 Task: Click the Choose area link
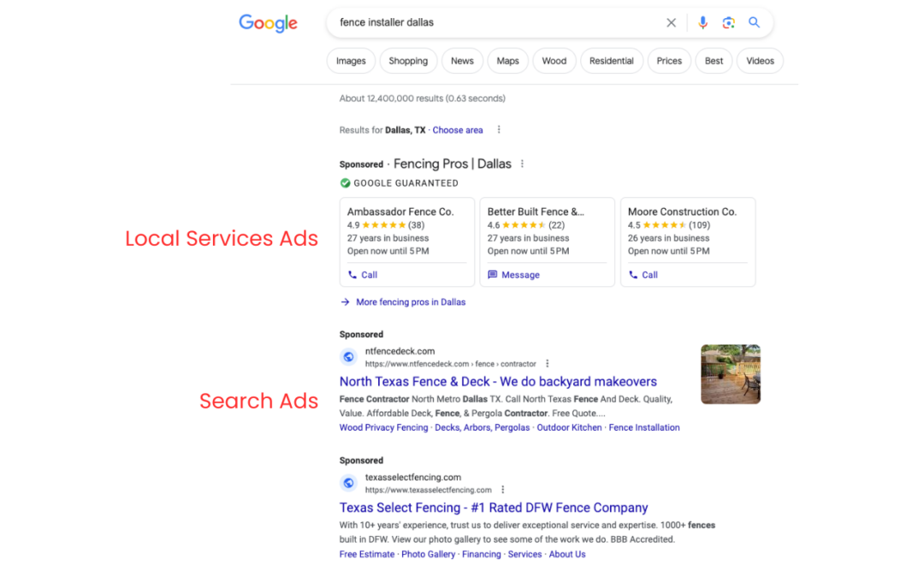458,130
